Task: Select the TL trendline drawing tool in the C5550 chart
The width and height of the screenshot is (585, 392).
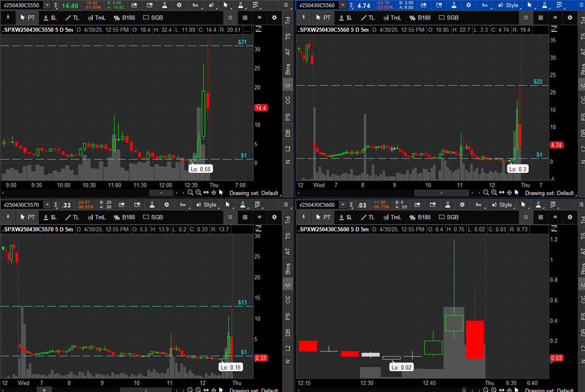Action: coord(72,17)
